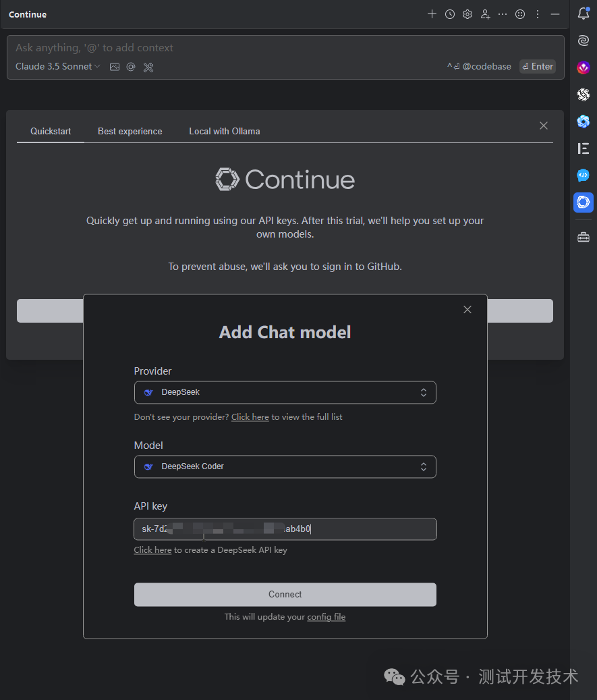The width and height of the screenshot is (597, 700).
Task: Open the vertical three-dot options menu
Action: 538,14
